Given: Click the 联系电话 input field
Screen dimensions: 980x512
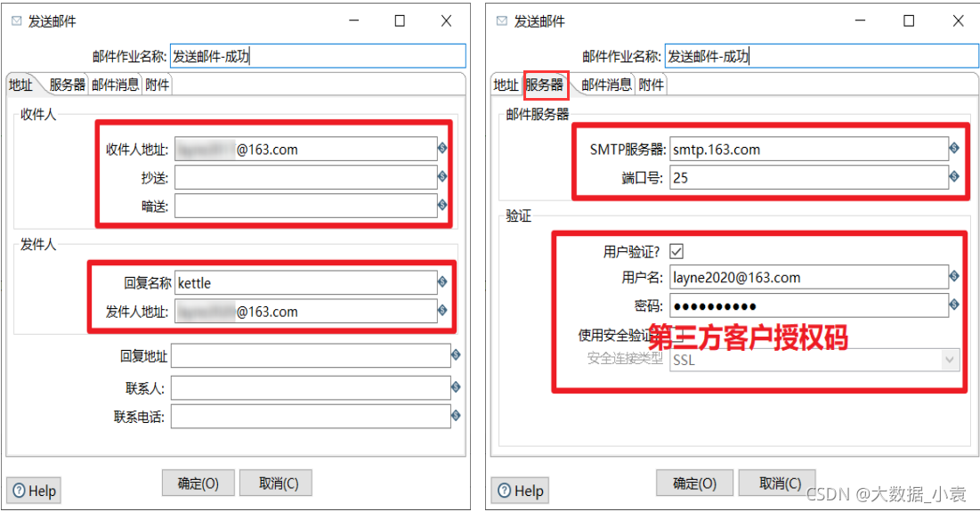Looking at the screenshot, I should pyautogui.click(x=311, y=417).
